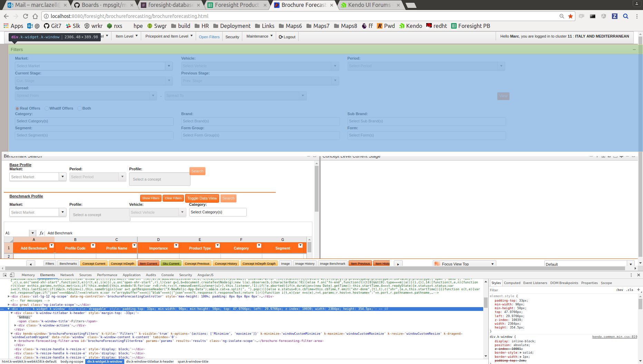Toggle the .cls class editor option
The width and height of the screenshot is (643, 364).
click(630, 290)
